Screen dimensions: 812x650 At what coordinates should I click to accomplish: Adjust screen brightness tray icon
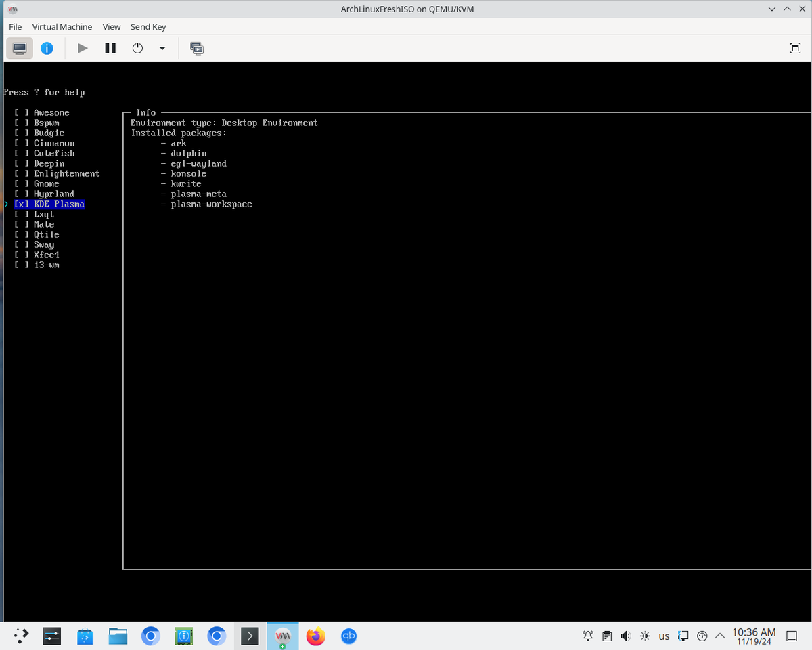[x=645, y=636]
